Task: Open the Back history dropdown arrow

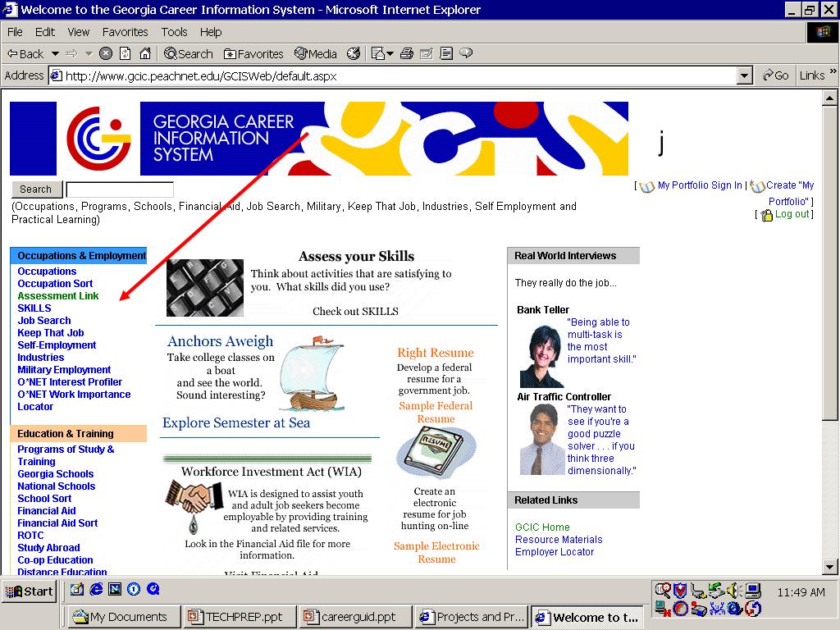Action: point(55,53)
